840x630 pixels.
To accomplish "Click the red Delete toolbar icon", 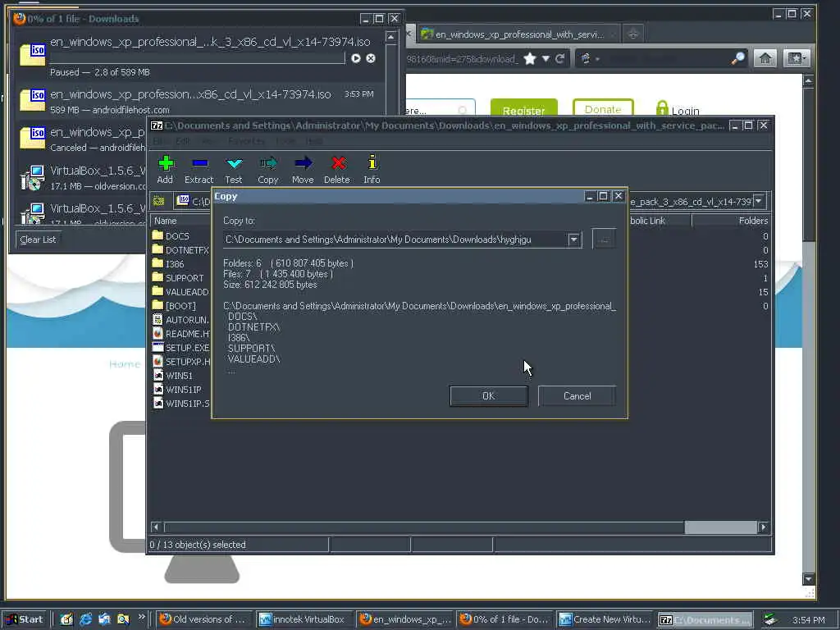I will tap(337, 163).
